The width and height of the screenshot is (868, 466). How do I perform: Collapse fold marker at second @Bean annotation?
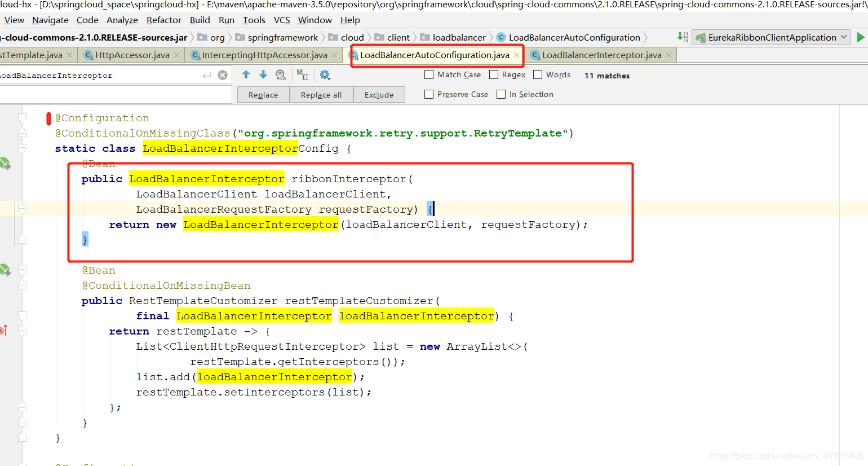coord(22,270)
